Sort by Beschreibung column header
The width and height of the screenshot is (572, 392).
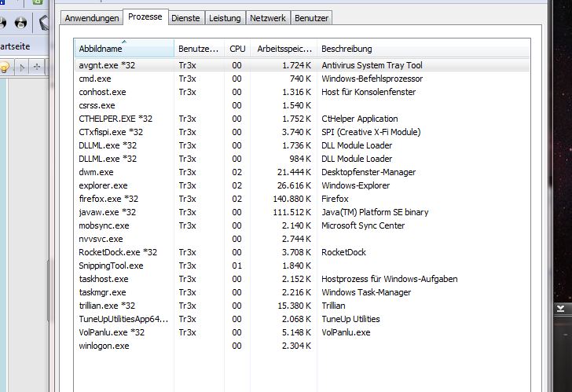423,49
